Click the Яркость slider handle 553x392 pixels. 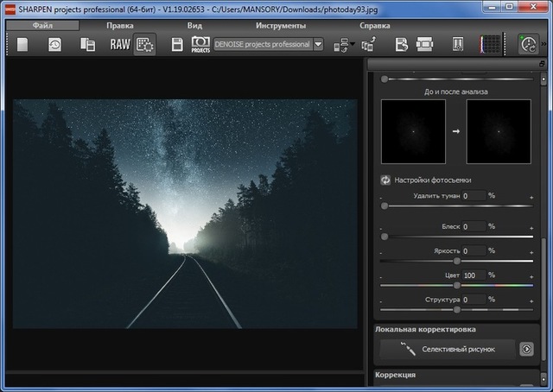click(457, 260)
